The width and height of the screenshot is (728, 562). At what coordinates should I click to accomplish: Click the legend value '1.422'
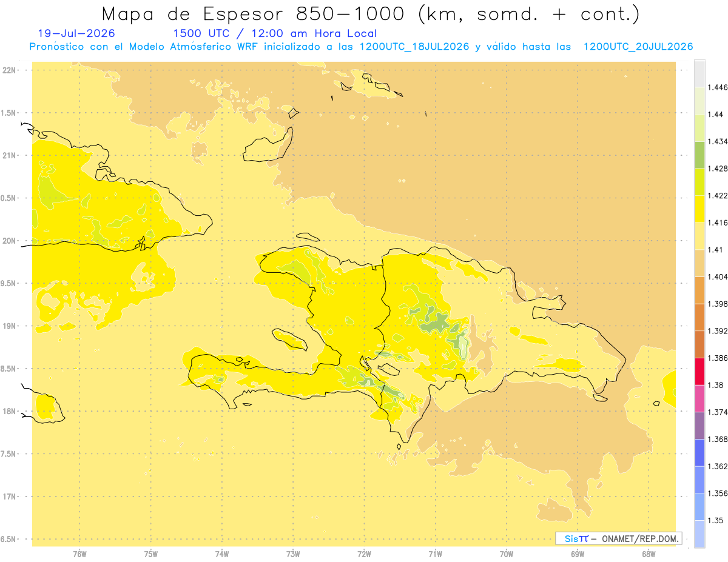[x=718, y=196]
